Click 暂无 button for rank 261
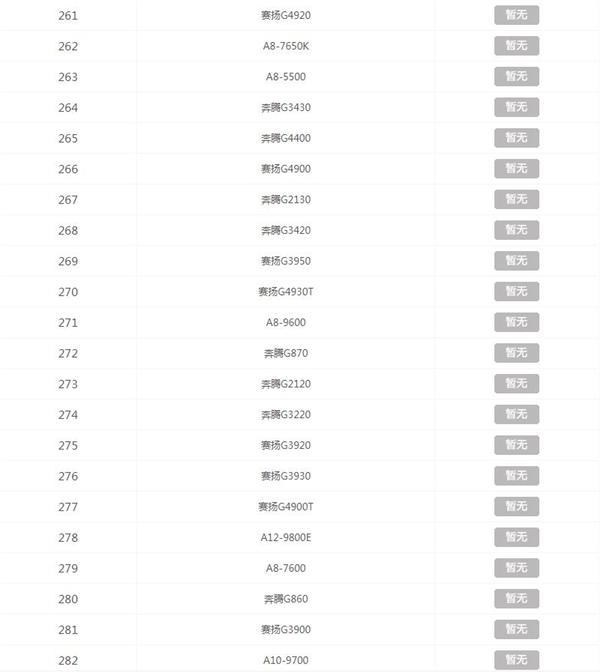This screenshot has height=672, width=600. pyautogui.click(x=516, y=15)
